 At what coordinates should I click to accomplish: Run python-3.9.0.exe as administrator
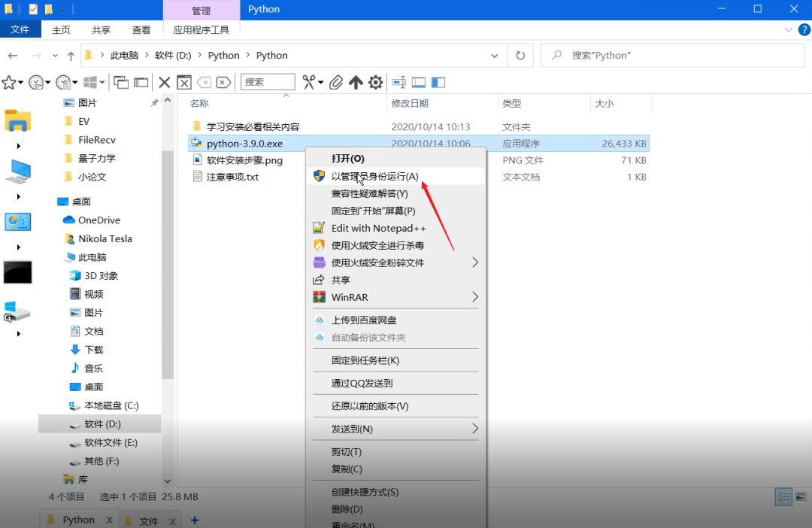click(374, 176)
